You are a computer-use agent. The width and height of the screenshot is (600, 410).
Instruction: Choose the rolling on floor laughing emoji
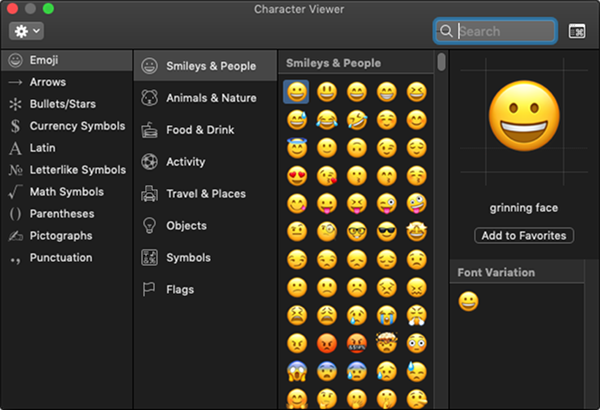pyautogui.click(x=357, y=120)
